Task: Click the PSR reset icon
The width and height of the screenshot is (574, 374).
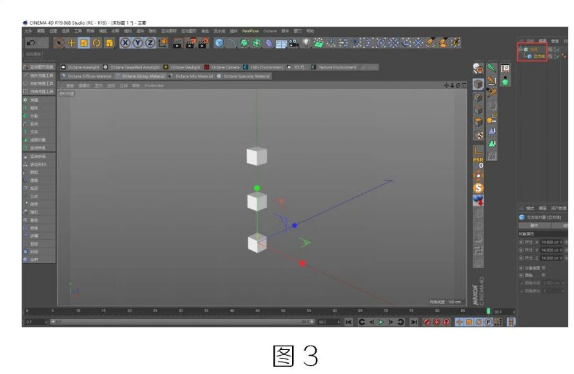Action: [x=478, y=163]
